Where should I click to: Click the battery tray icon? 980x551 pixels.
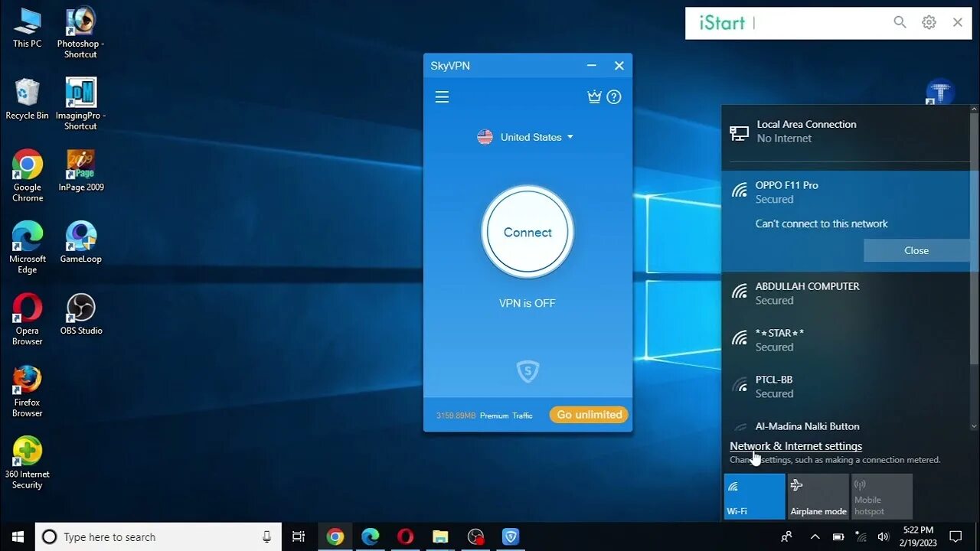838,536
